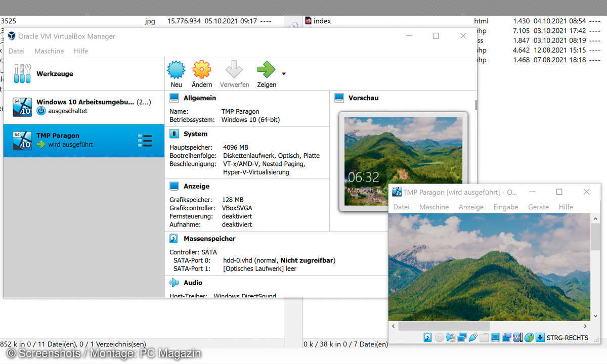Click the green Zeigen arrow icon
The height and width of the screenshot is (364, 607).
tap(266, 69)
